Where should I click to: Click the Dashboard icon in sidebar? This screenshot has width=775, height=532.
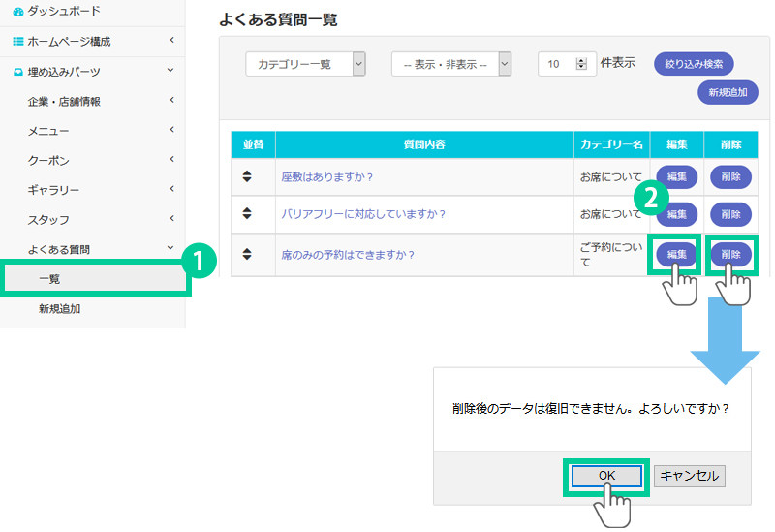pos(18,11)
